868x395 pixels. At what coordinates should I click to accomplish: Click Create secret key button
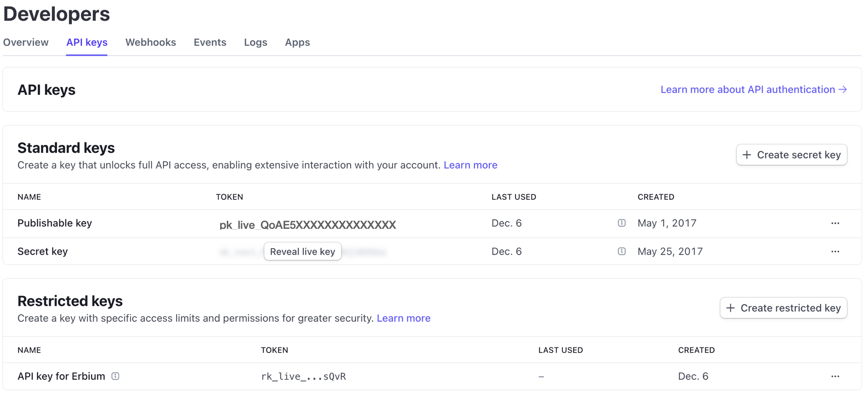(x=791, y=155)
